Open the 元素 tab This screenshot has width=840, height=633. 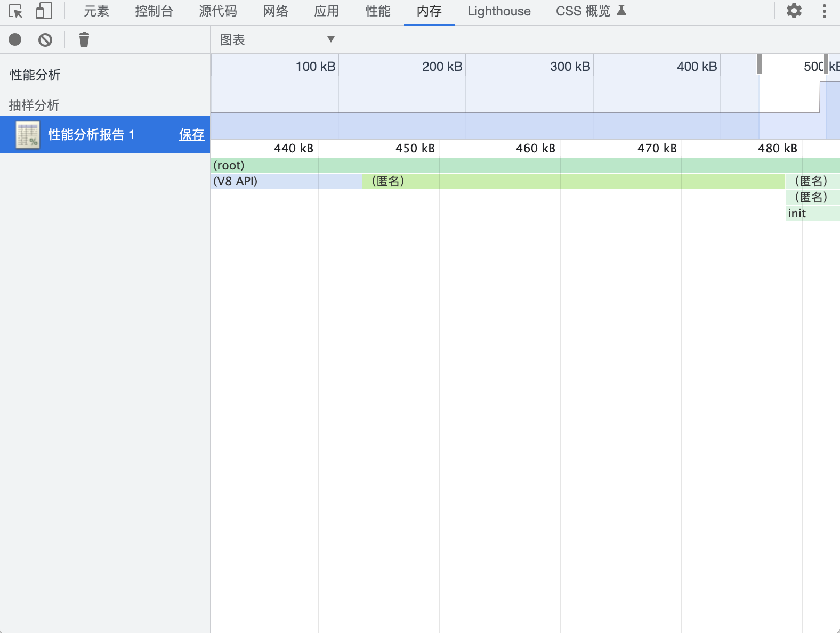(96, 11)
